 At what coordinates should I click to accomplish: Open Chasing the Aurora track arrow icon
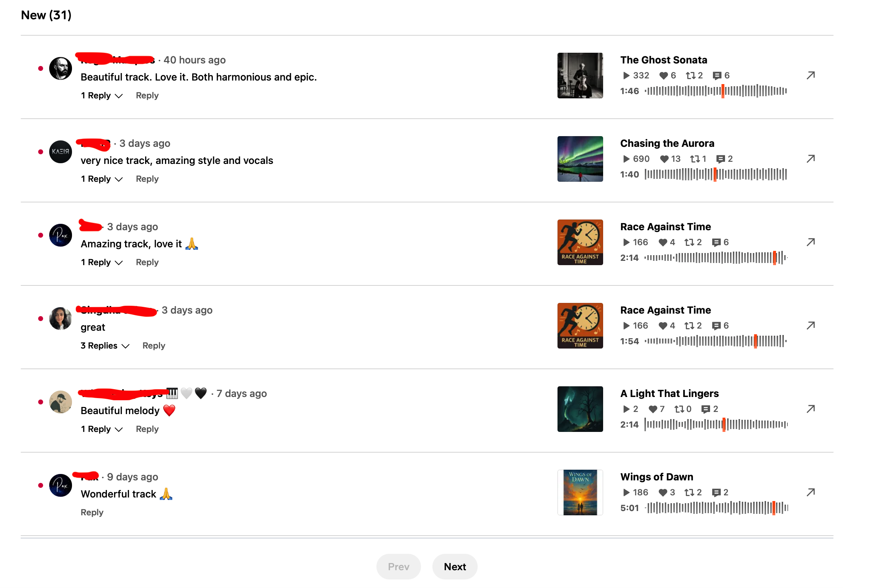click(x=811, y=159)
